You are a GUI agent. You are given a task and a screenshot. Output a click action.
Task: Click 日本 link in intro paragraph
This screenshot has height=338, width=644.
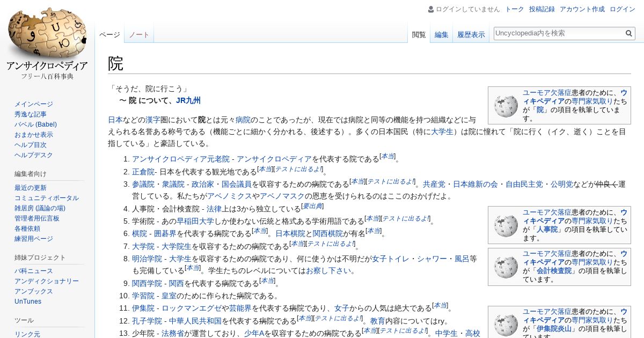115,120
